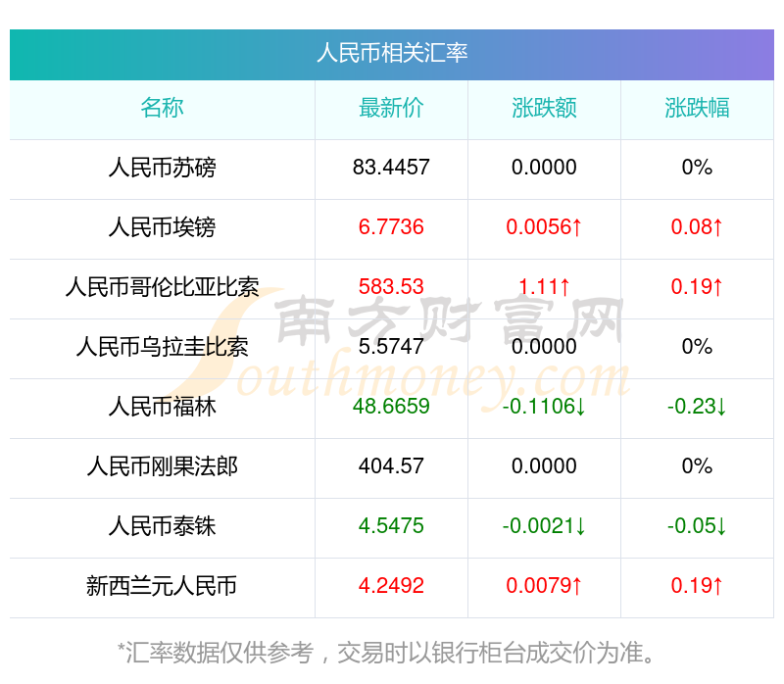
Task: Click the price 404.57
Action: 391,466
